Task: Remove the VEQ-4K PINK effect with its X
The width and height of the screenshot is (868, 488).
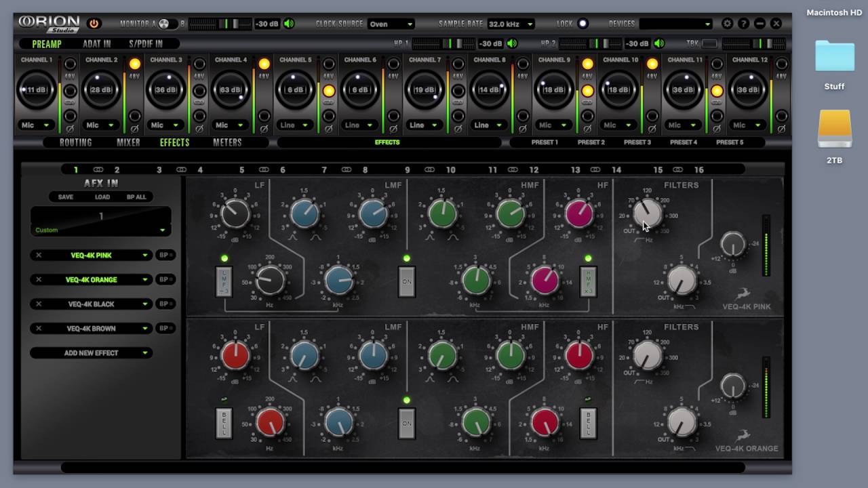Action: point(39,256)
